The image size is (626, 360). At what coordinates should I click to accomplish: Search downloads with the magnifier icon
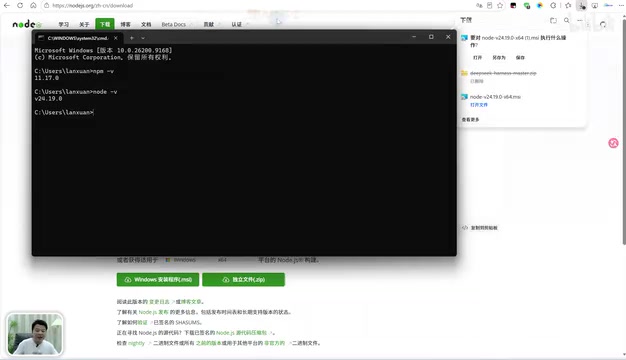coord(567,20)
